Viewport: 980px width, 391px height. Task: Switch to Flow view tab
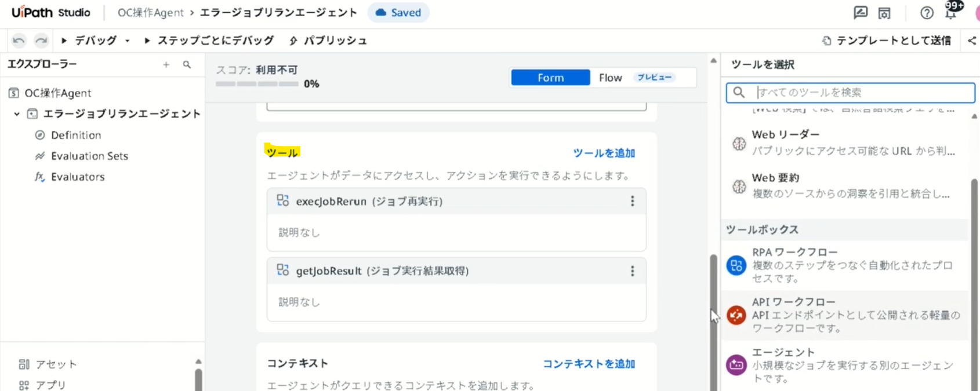[x=610, y=78]
